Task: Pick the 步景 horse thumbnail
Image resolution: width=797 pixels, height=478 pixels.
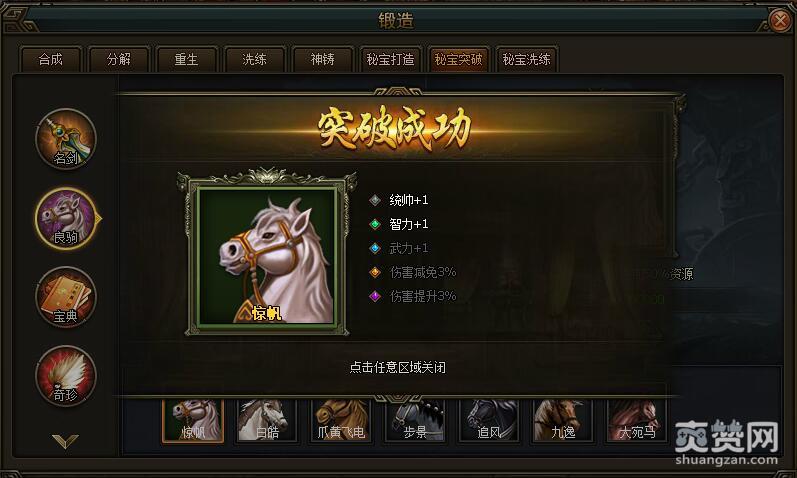Action: [x=415, y=421]
